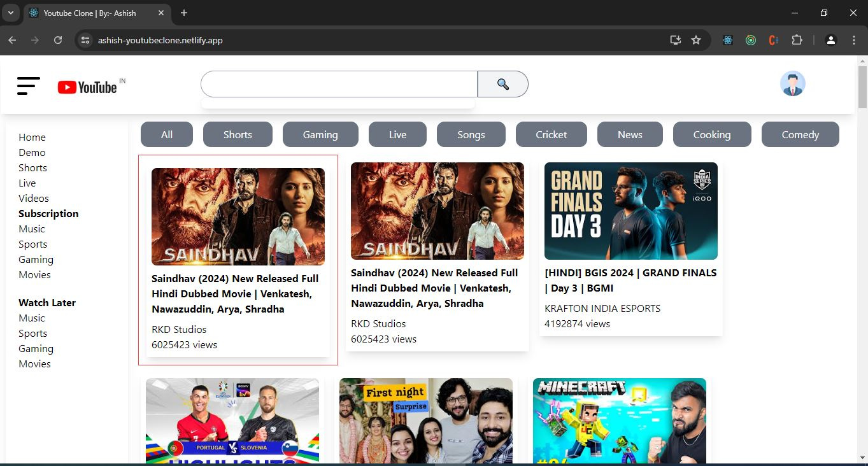
Task: Go to Home in the sidebar
Action: point(32,137)
